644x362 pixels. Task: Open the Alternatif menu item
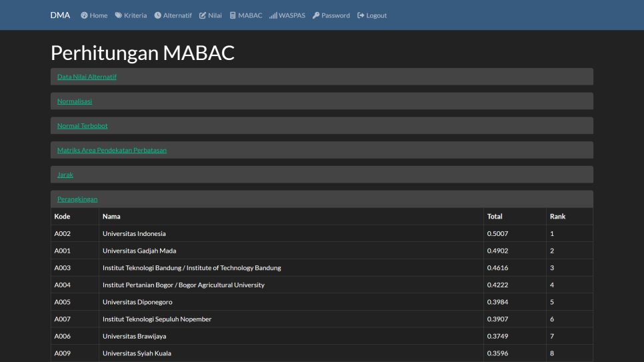[x=173, y=15]
